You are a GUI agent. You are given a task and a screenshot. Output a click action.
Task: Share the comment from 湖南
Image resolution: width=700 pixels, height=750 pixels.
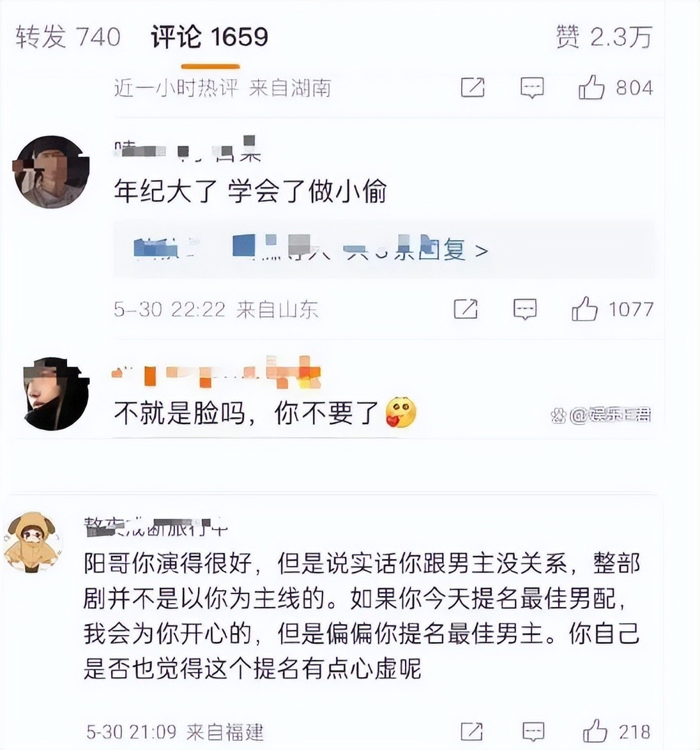tap(473, 88)
